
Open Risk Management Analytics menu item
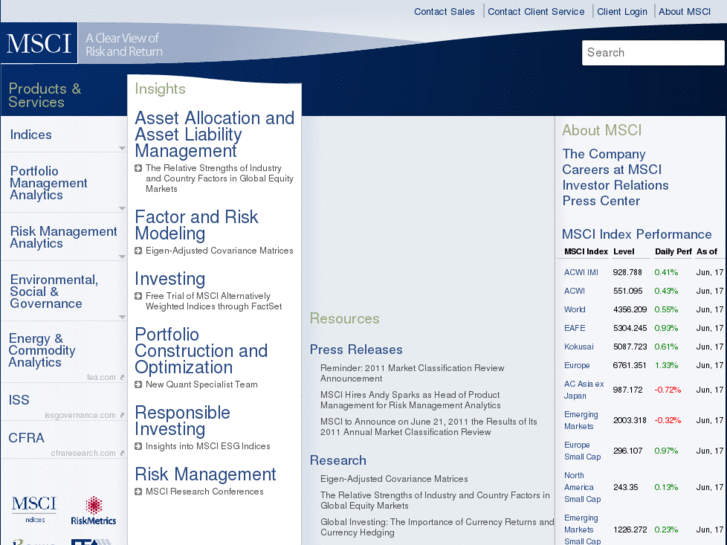[x=63, y=237]
